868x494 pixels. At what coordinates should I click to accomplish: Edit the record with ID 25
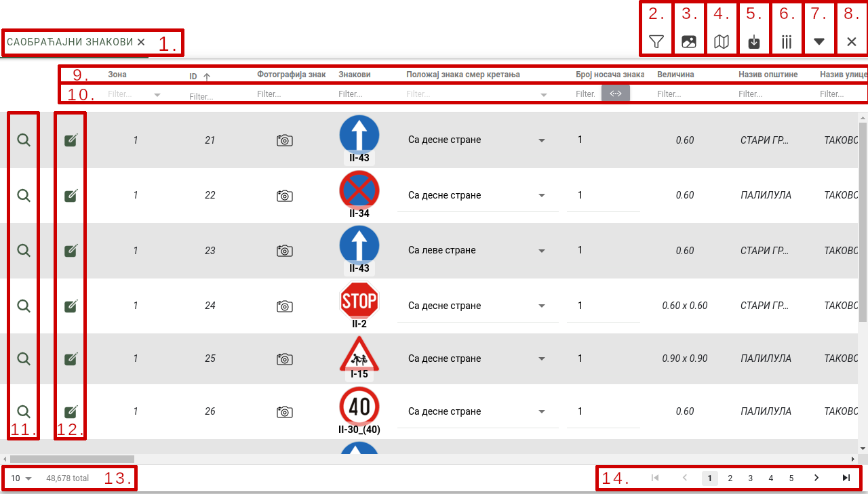coord(71,359)
